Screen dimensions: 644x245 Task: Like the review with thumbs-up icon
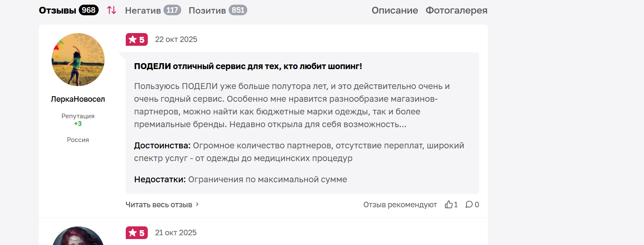pos(449,205)
